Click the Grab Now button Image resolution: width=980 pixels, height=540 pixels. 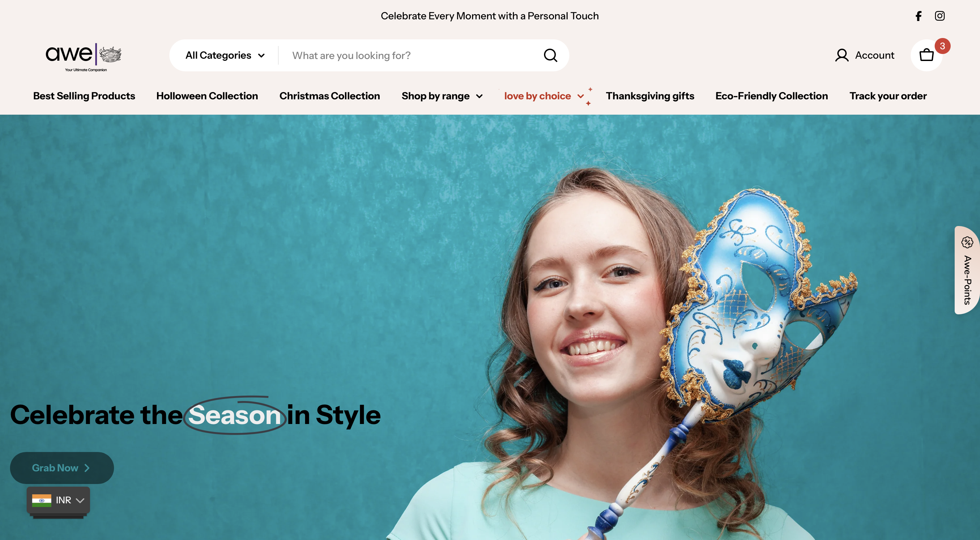coord(62,468)
